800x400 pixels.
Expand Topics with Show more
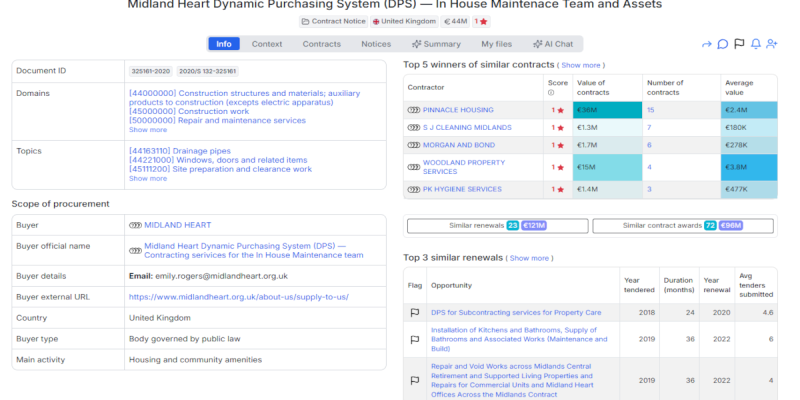(148, 179)
